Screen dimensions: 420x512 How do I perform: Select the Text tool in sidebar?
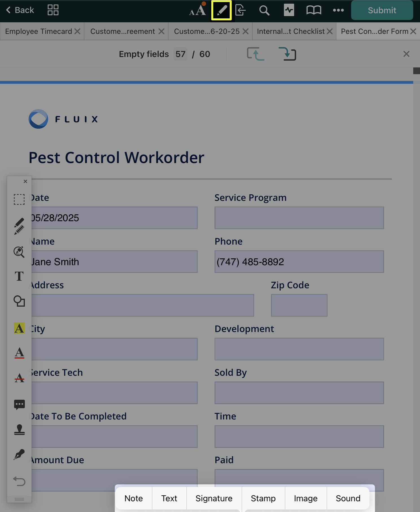point(19,276)
